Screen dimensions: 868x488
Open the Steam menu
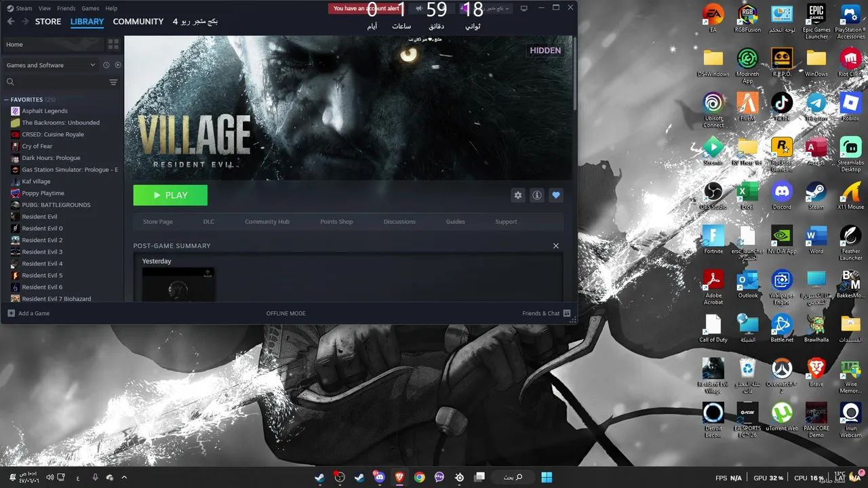(x=24, y=8)
